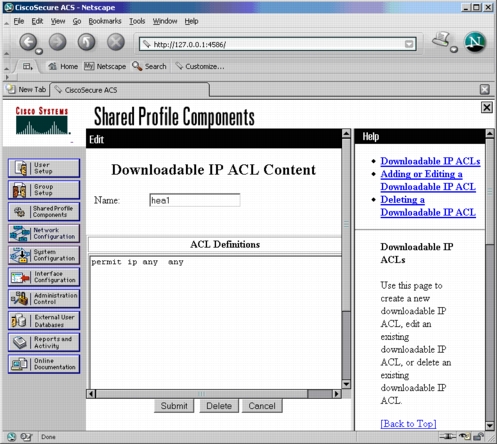Screen dimensions: 499x447
Task: Open External User Databases section
Action: [x=44, y=321]
